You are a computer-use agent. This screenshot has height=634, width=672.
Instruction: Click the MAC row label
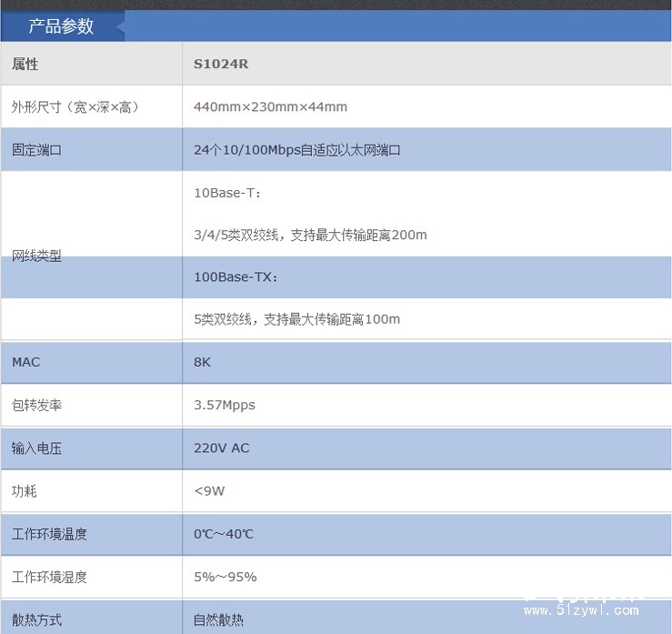coord(26,362)
